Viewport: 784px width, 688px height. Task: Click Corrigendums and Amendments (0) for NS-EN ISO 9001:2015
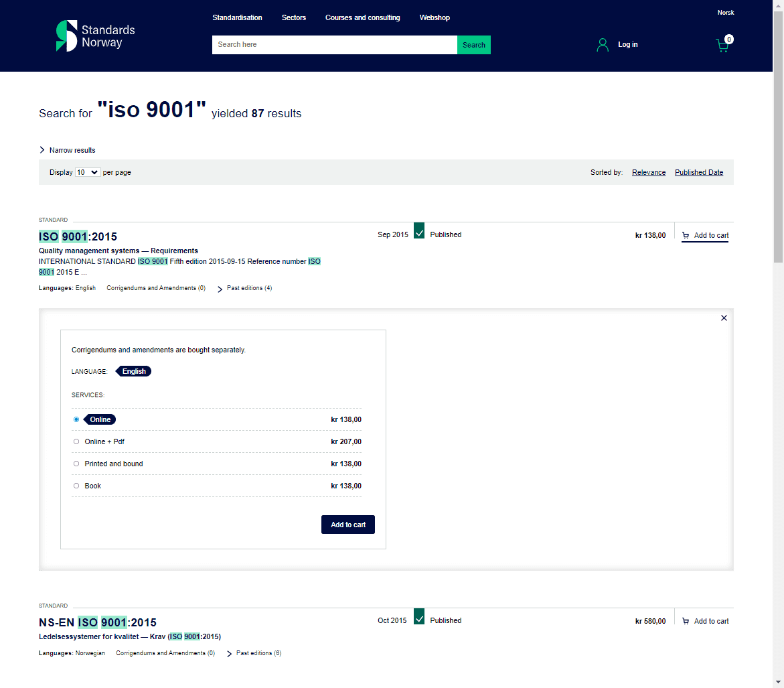click(165, 653)
